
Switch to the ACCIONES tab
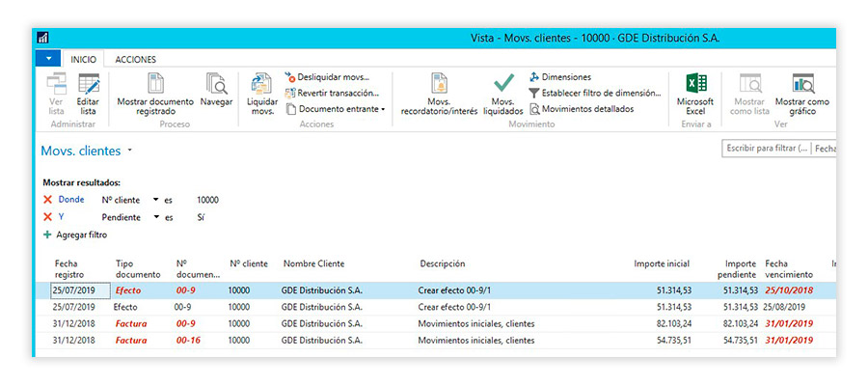click(x=135, y=59)
